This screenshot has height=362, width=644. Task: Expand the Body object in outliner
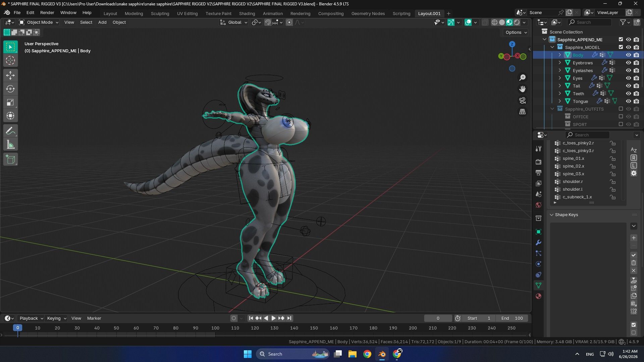pyautogui.click(x=559, y=55)
